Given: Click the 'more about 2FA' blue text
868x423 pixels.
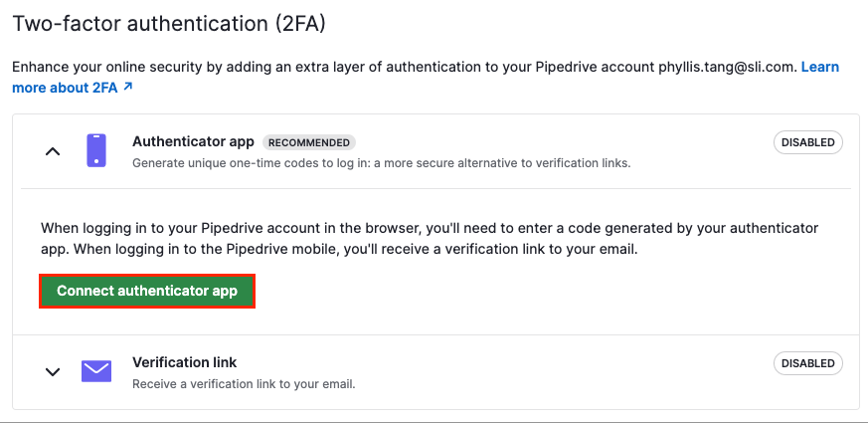Looking at the screenshot, I should coord(65,88).
